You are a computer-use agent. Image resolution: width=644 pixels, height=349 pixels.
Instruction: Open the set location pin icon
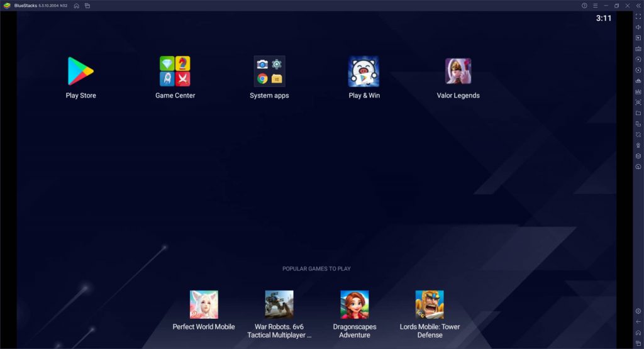pyautogui.click(x=638, y=145)
